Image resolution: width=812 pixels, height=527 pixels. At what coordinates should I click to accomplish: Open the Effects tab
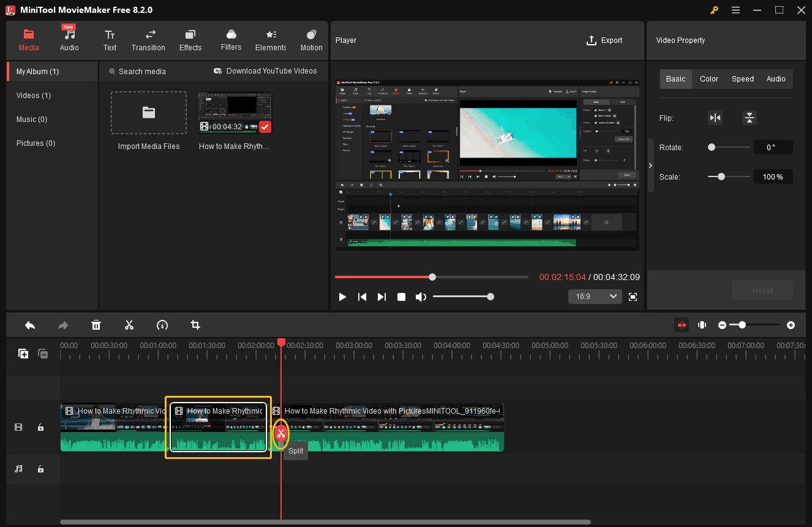point(190,40)
